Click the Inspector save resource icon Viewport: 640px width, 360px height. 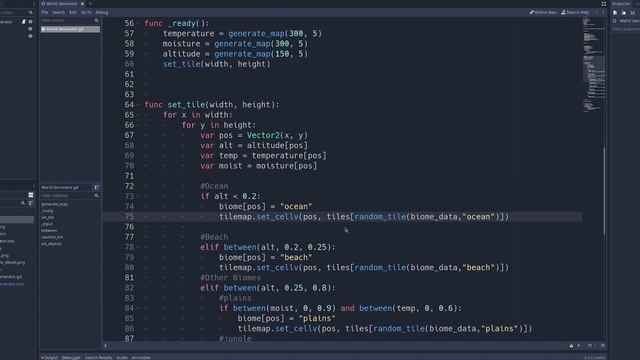(632, 13)
